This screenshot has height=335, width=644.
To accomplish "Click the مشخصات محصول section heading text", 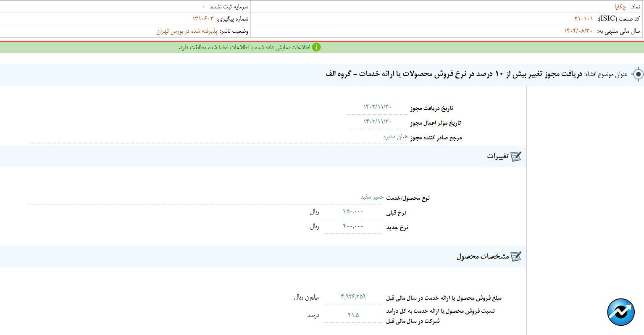I will pos(483,256).
